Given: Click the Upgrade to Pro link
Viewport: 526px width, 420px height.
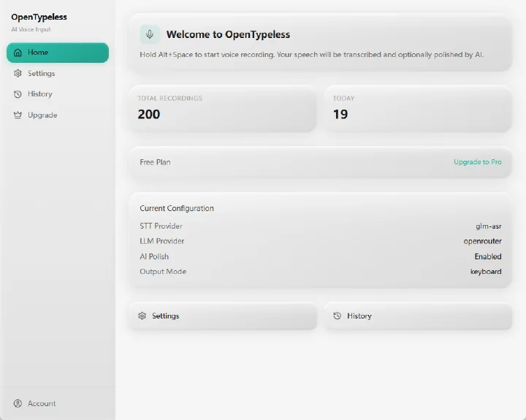Looking at the screenshot, I should click(x=477, y=162).
